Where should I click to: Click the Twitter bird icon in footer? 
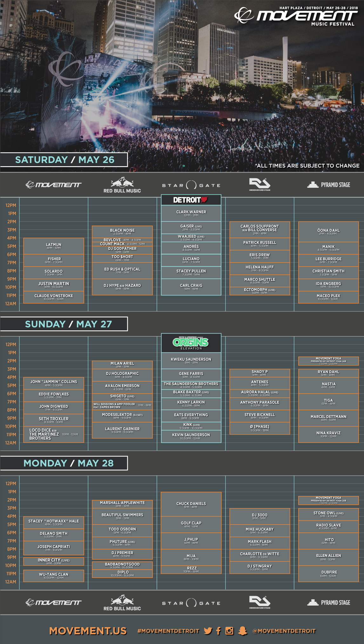click(x=208, y=631)
